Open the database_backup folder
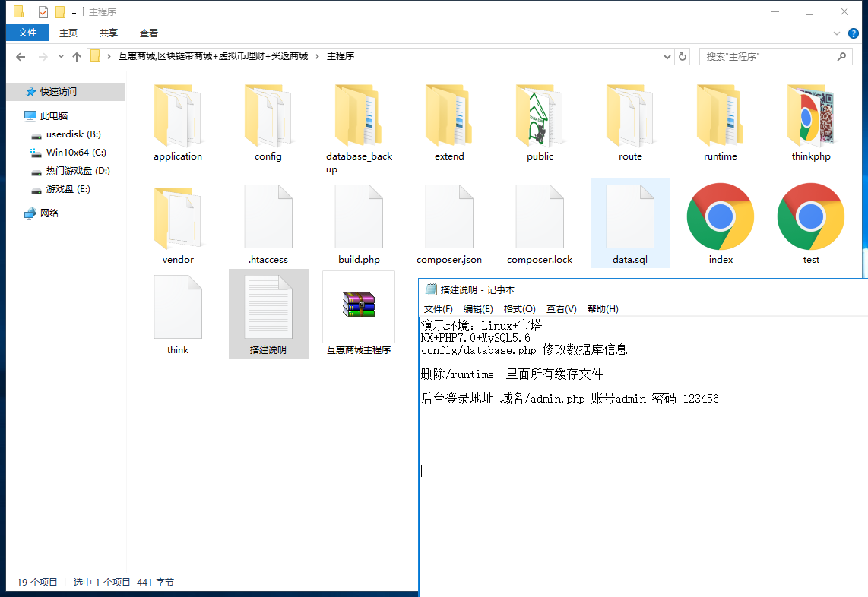868x597 pixels. (359, 122)
